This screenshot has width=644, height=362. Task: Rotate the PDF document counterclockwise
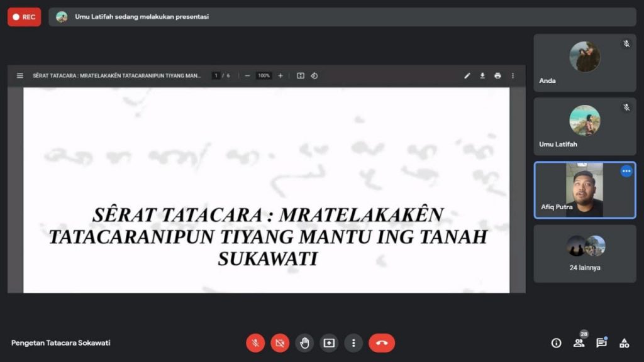coord(314,75)
